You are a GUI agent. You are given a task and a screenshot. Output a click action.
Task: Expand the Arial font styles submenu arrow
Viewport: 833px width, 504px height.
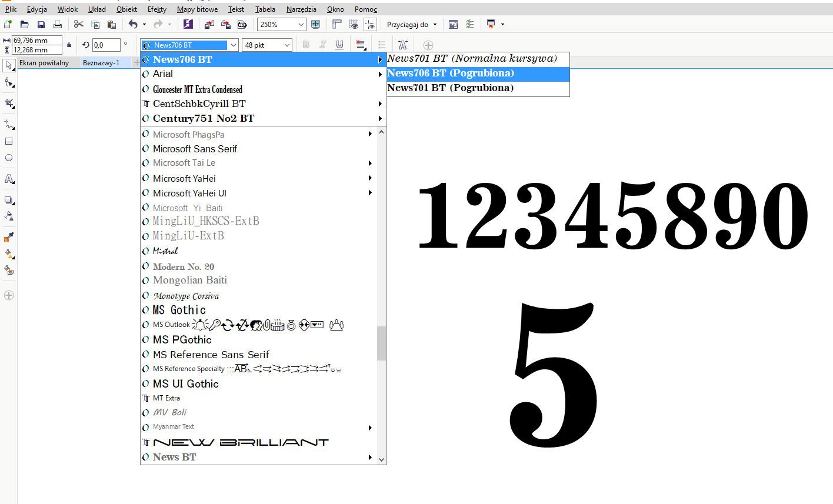pos(380,74)
